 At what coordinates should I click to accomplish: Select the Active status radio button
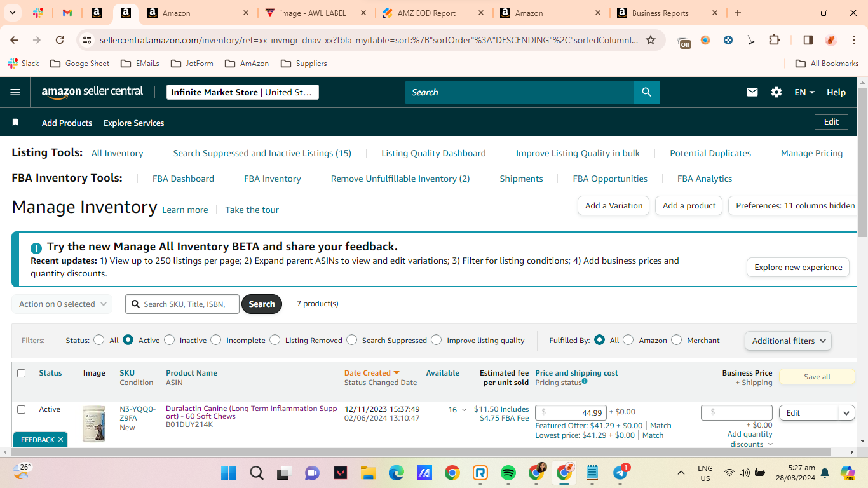tap(128, 340)
